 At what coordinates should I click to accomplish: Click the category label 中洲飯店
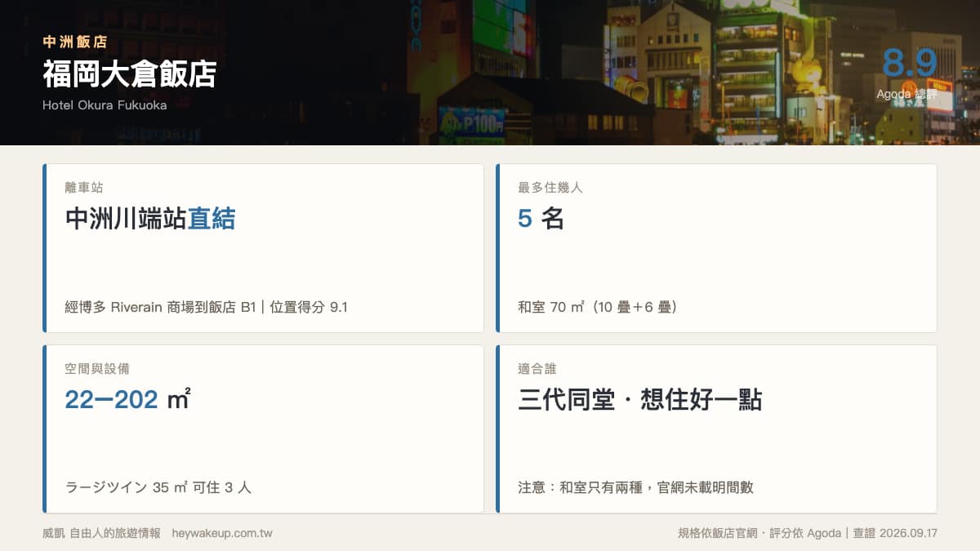(x=74, y=42)
